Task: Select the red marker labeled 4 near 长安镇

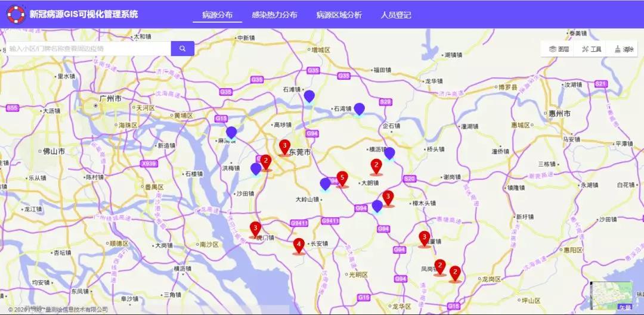Action: click(299, 245)
